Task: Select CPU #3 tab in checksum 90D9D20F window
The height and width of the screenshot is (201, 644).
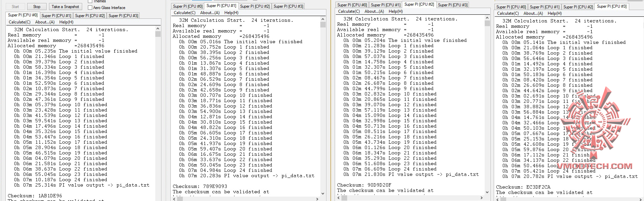Action: pos(453,5)
